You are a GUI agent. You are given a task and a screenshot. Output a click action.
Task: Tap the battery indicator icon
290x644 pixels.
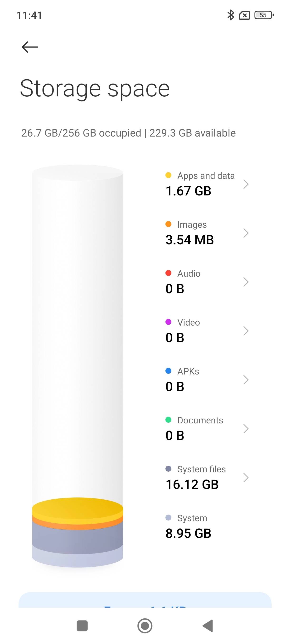pos(264,15)
